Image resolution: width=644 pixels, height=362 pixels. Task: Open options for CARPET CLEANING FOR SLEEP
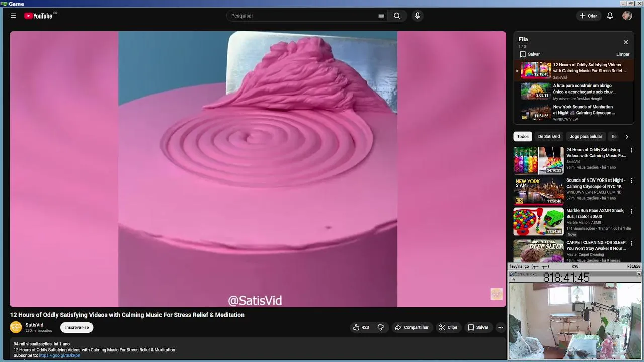[x=632, y=243]
